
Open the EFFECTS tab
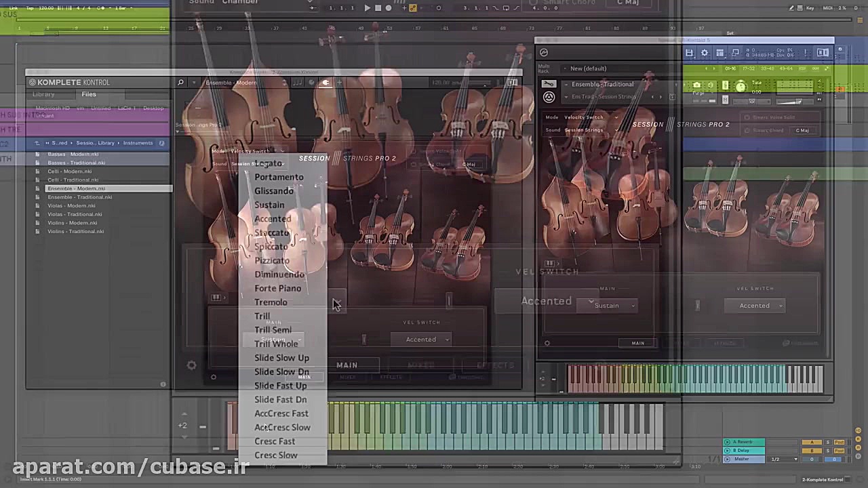pos(495,365)
